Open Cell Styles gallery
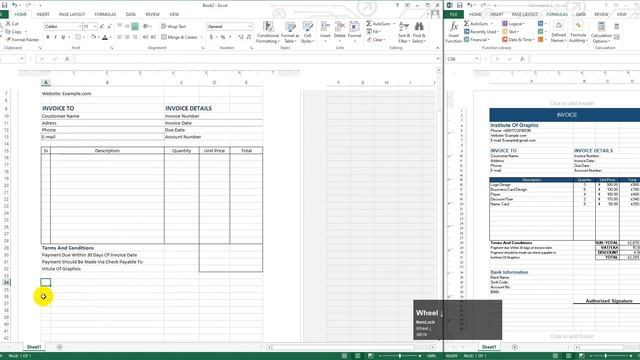640x360 pixels. [x=307, y=32]
